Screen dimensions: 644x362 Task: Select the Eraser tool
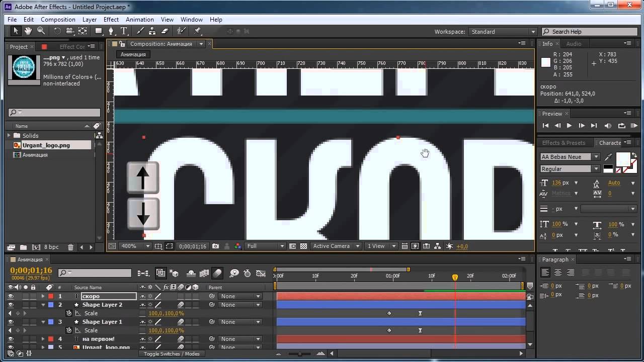tap(164, 31)
